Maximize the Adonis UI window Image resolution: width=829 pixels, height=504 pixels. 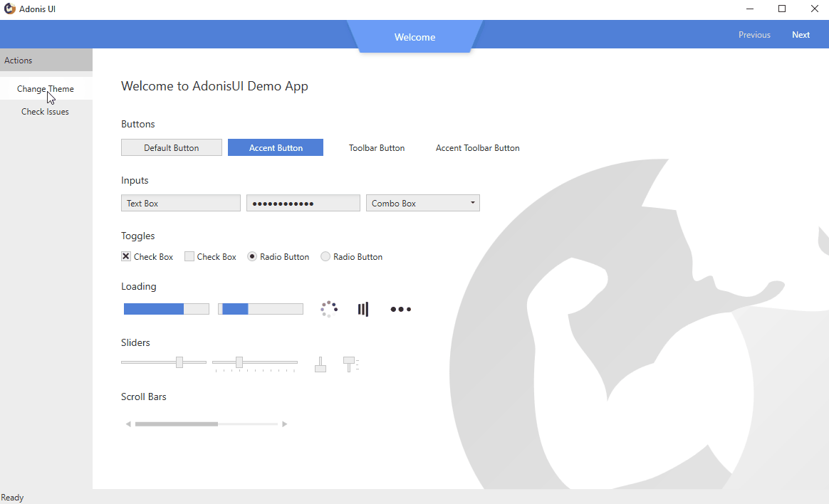coord(782,9)
